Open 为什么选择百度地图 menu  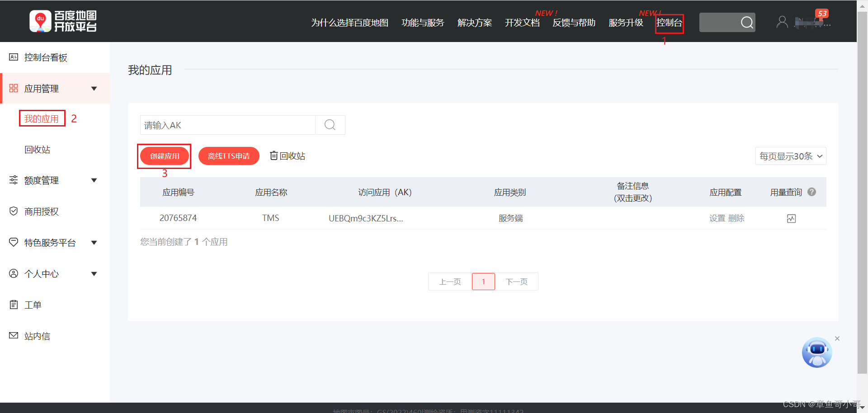[x=349, y=23]
